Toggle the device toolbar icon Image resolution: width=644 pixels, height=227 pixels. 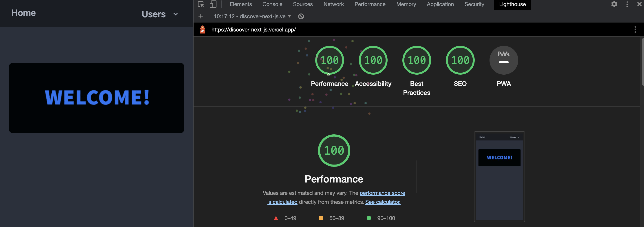click(213, 4)
